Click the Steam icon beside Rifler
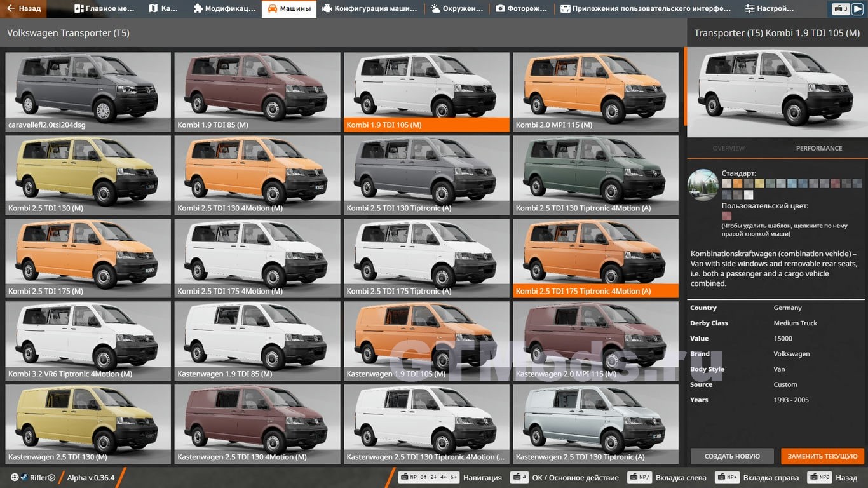Screen dimensions: 868x488 pos(23,477)
